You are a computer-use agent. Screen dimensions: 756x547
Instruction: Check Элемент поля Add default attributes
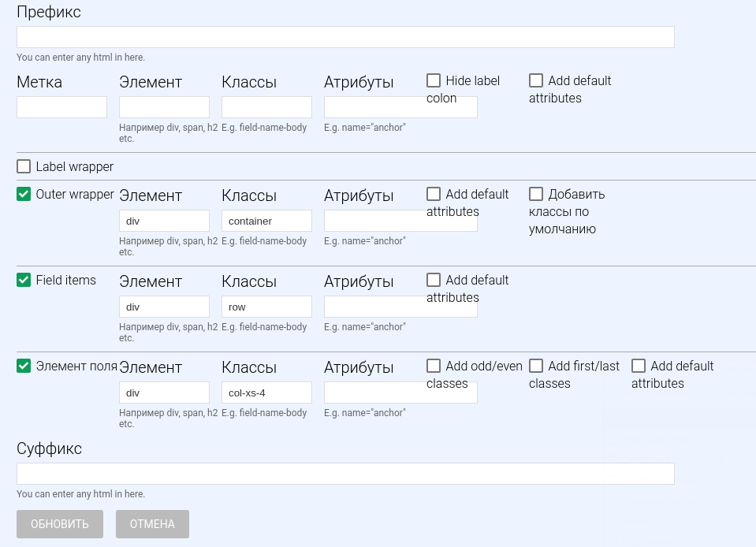point(639,366)
